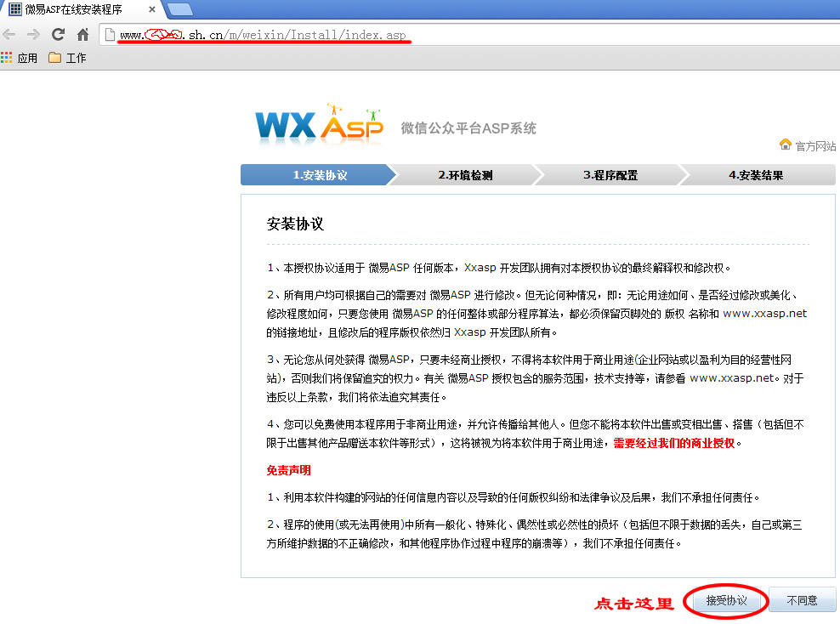The width and height of the screenshot is (840, 624).
Task: Open the 工作 bookmark folder
Action: [67, 58]
